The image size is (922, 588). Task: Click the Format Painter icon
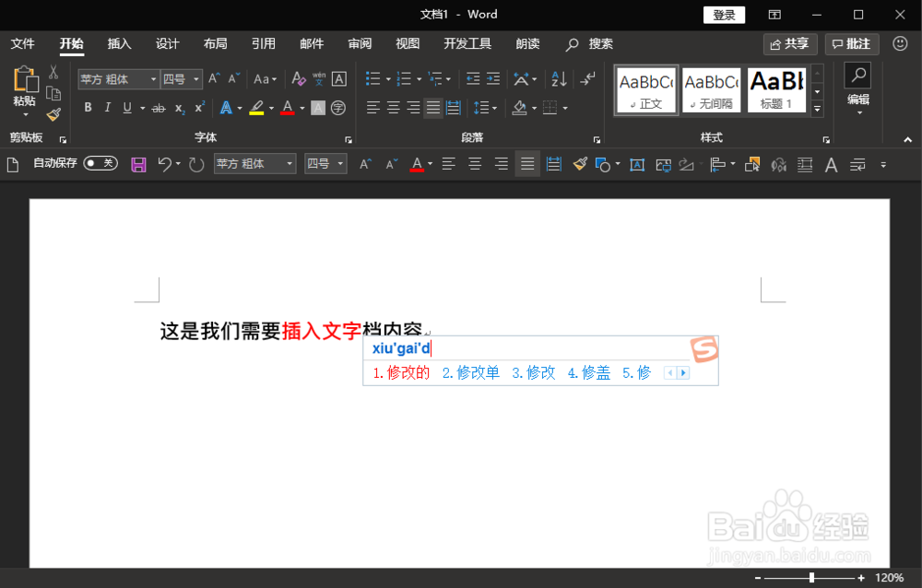(53, 113)
